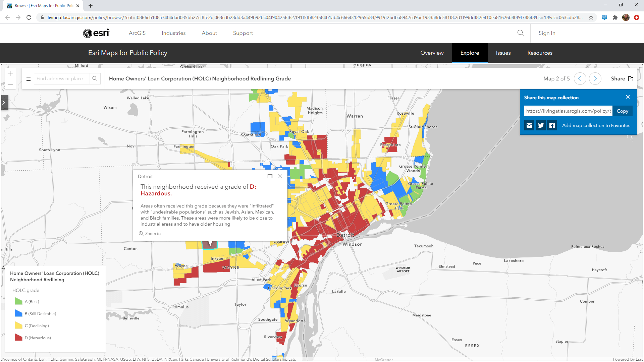Click Add map collection to Favorites
This screenshot has width=644, height=362.
click(596, 125)
